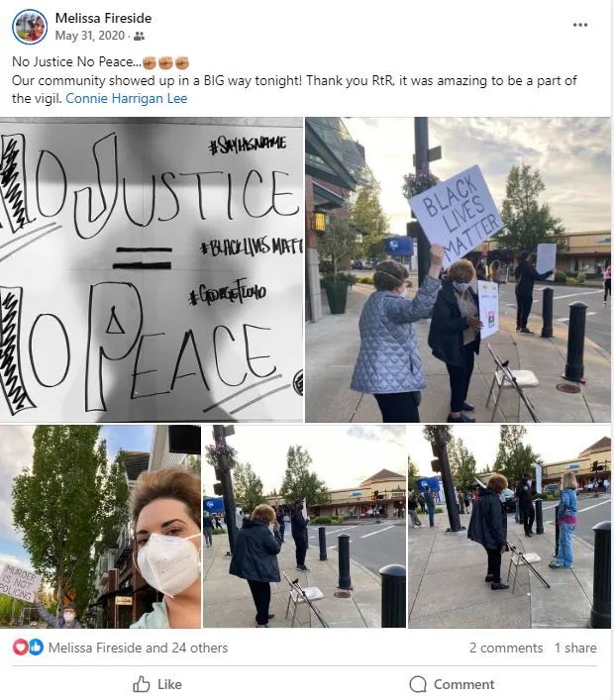Click the Comment speech bubble icon

[418, 684]
